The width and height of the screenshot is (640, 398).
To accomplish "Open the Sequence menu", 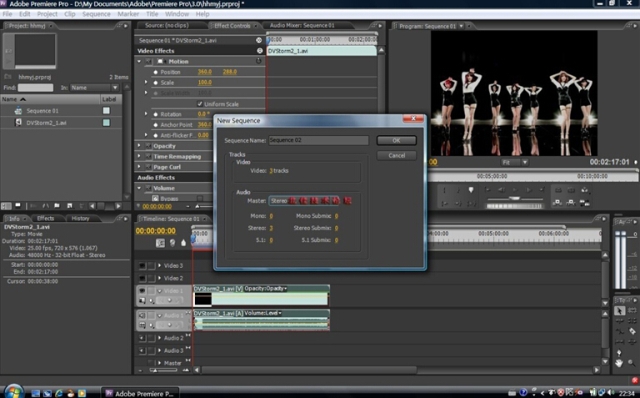I will (x=96, y=14).
